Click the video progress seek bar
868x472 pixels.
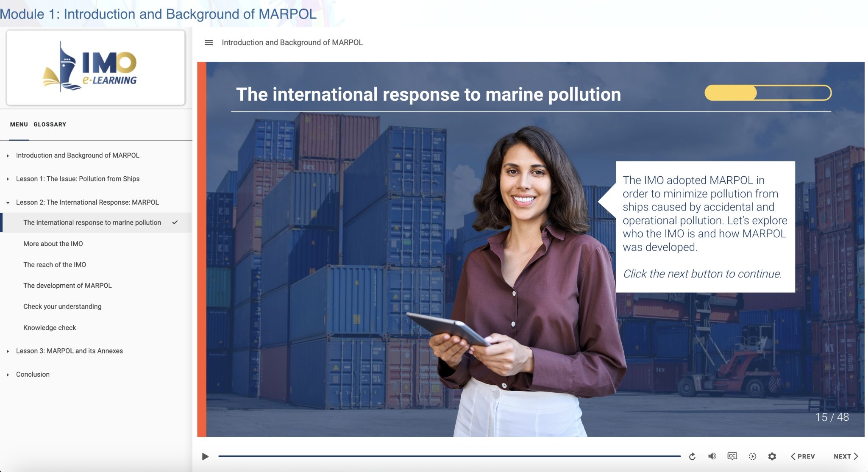449,456
